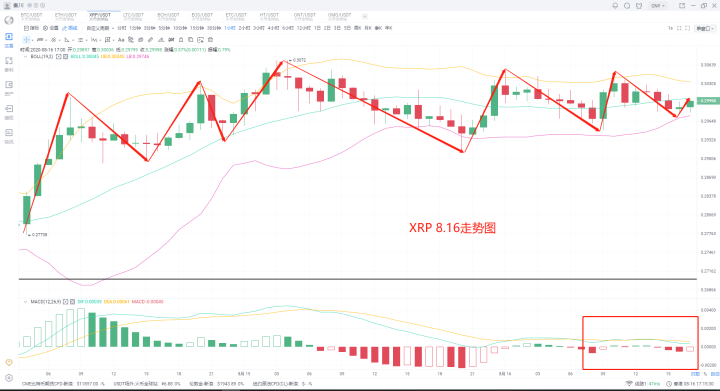Open the notification bell icon

tap(615, 6)
